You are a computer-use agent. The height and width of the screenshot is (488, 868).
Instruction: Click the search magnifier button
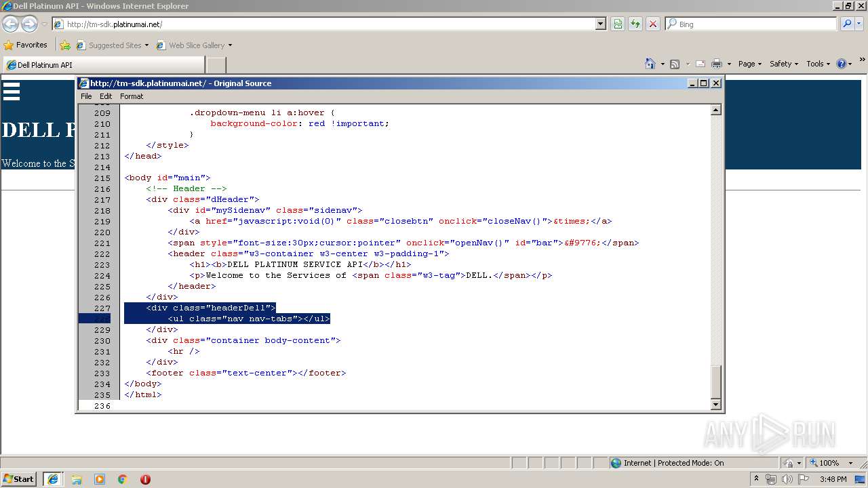847,24
